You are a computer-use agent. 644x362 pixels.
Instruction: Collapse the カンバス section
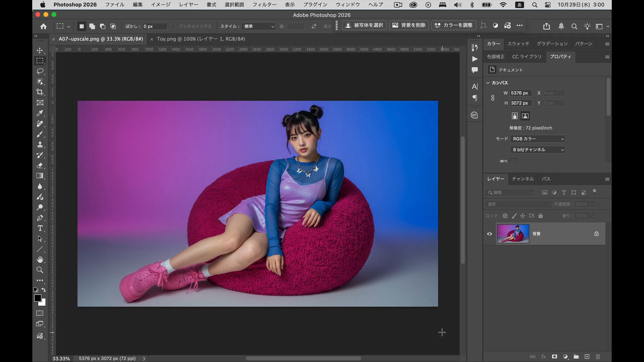(488, 83)
